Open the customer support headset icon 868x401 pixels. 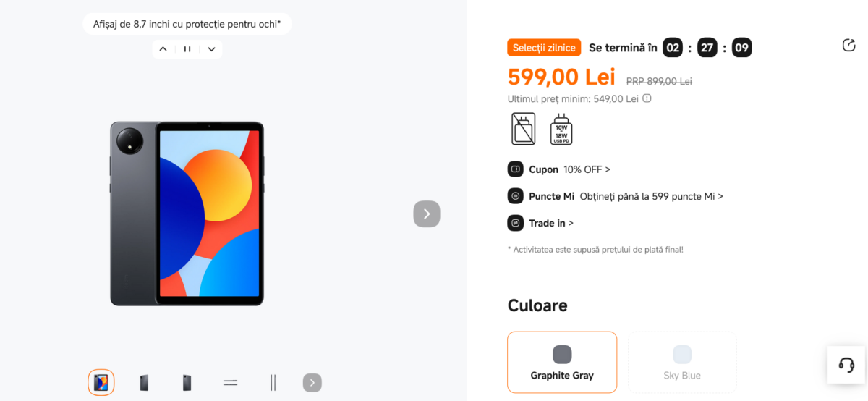(846, 364)
